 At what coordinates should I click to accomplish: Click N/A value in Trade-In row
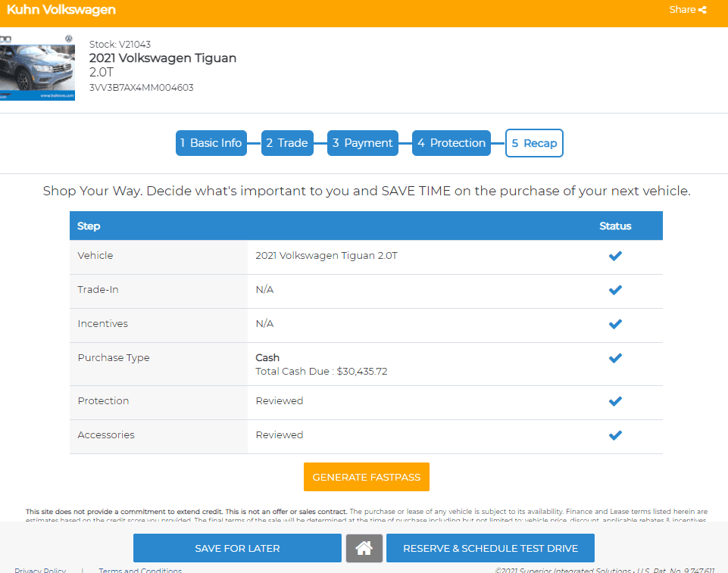[264, 289]
